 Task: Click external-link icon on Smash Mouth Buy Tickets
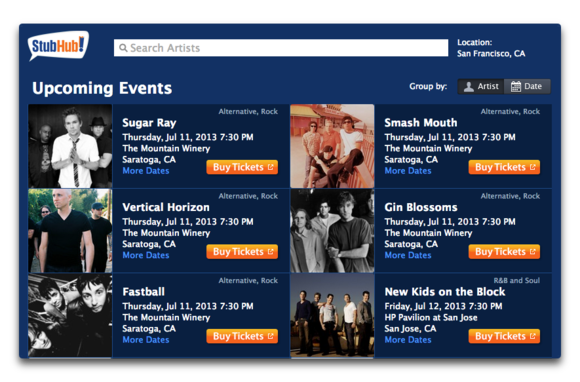pyautogui.click(x=533, y=167)
